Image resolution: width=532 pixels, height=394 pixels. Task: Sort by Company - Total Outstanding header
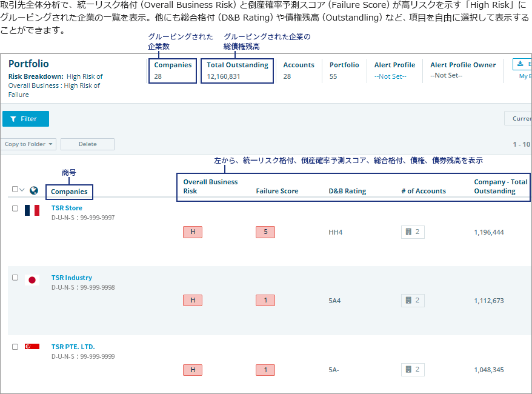pyautogui.click(x=500, y=186)
